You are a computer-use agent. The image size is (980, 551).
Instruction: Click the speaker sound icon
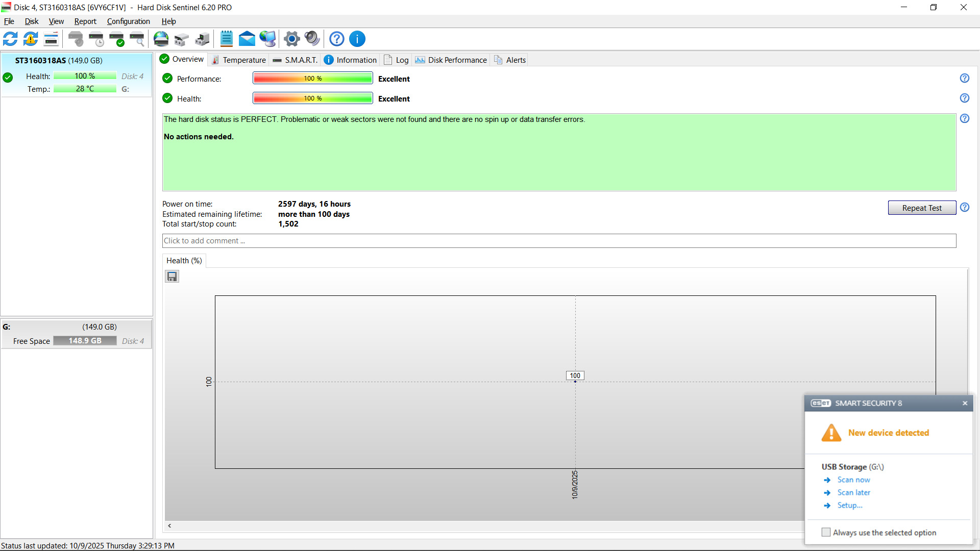[312, 39]
